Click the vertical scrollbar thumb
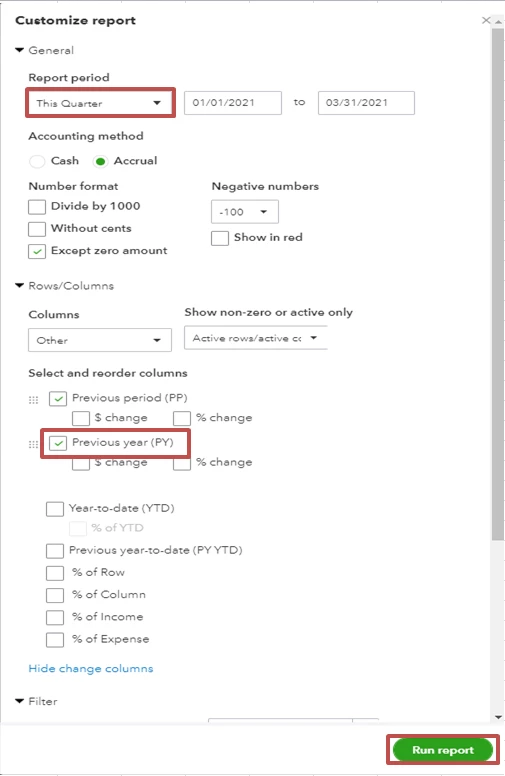The width and height of the screenshot is (505, 776). click(498, 284)
